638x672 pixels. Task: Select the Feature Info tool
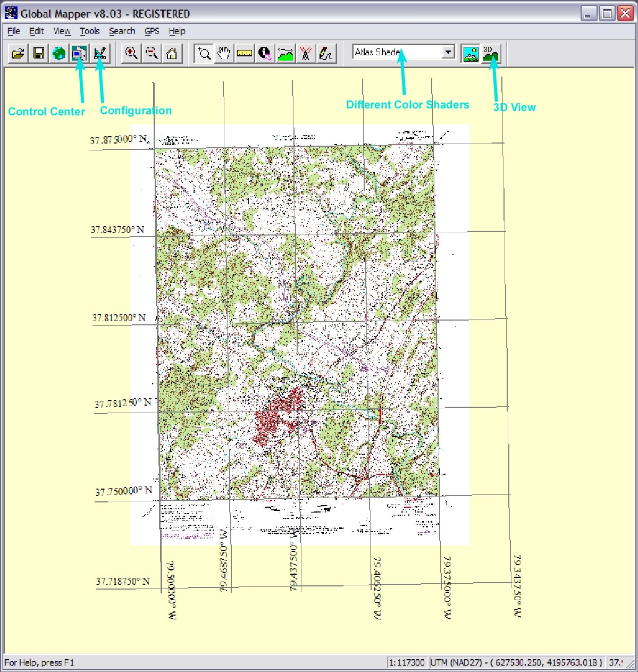tap(265, 54)
